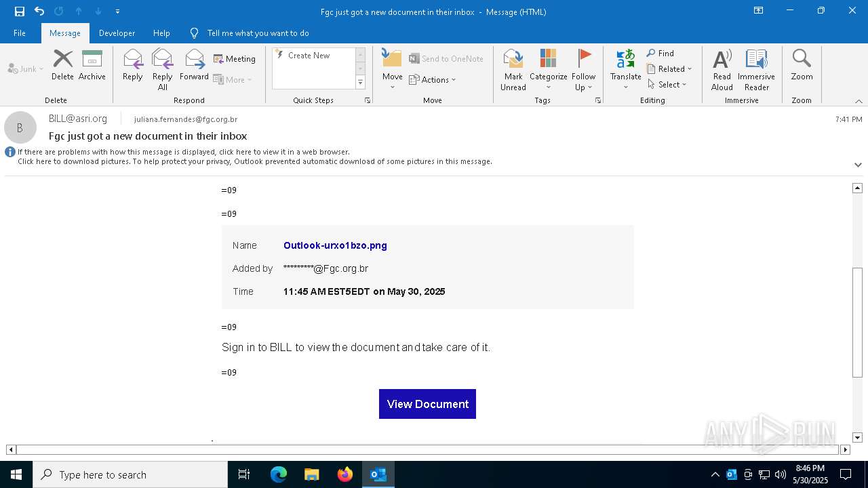Click the message scroll up arrow

[857, 188]
